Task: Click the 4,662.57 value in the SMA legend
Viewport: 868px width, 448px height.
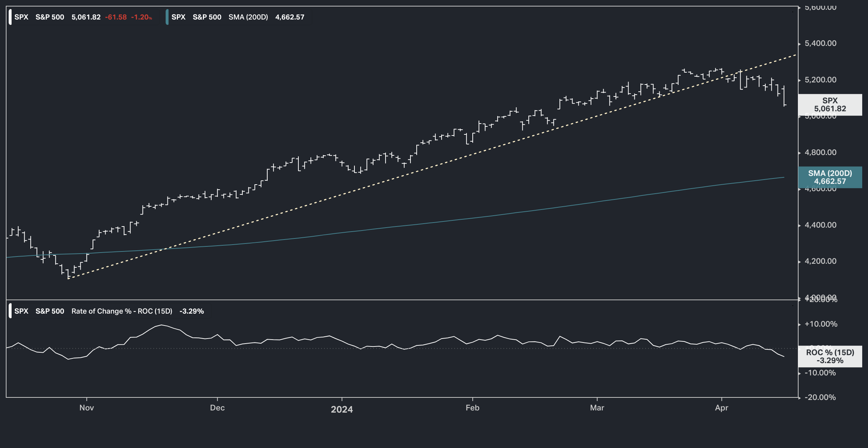Action: tap(290, 17)
